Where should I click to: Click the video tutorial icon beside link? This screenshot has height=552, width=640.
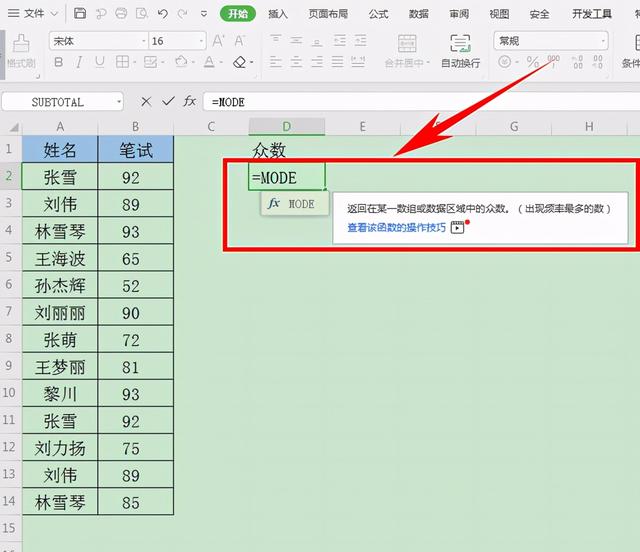point(457,227)
